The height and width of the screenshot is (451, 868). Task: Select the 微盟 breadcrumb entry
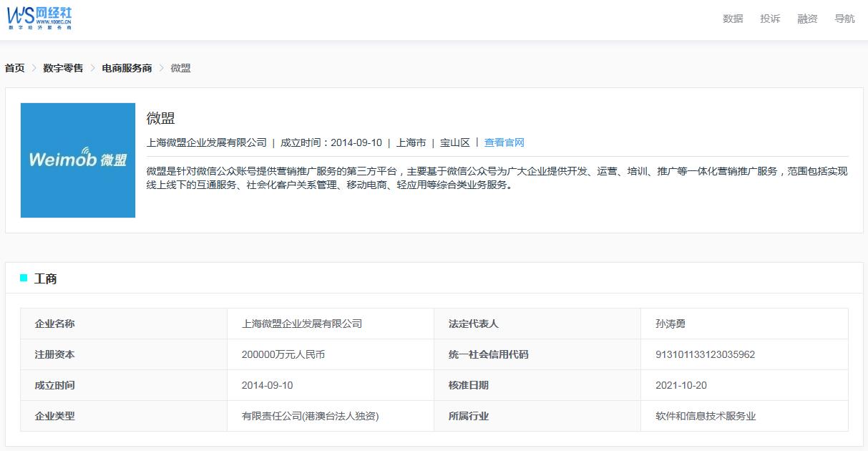(x=181, y=68)
